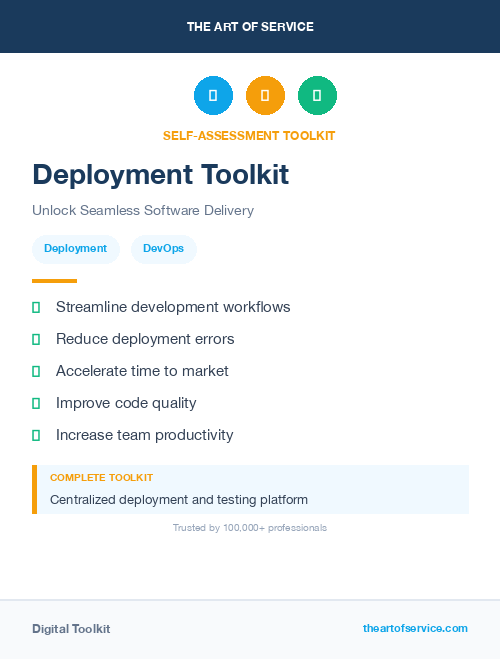The image size is (500, 659).
Task: Click the bullet icon beside Increase team productivity
Action: (36, 435)
